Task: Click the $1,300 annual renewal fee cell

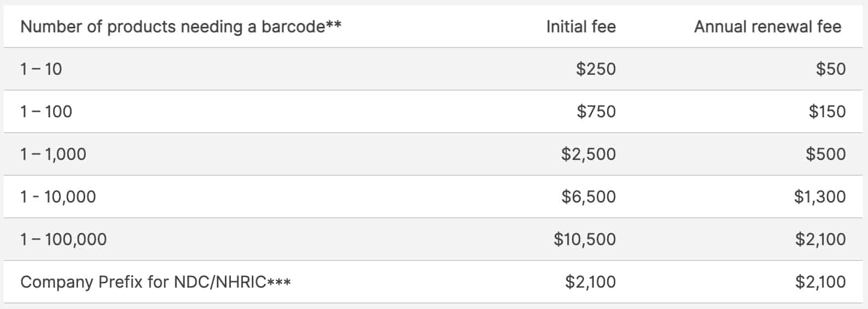Action: point(820,197)
